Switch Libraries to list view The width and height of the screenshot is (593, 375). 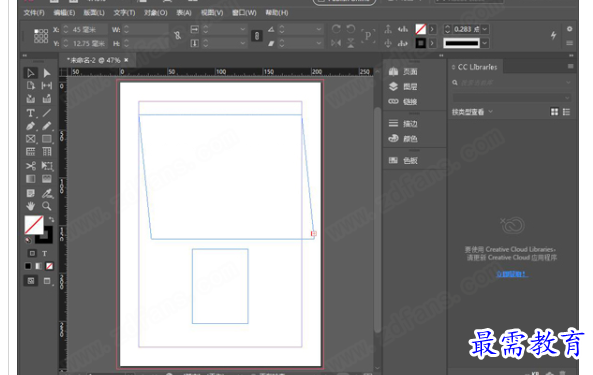point(566,112)
